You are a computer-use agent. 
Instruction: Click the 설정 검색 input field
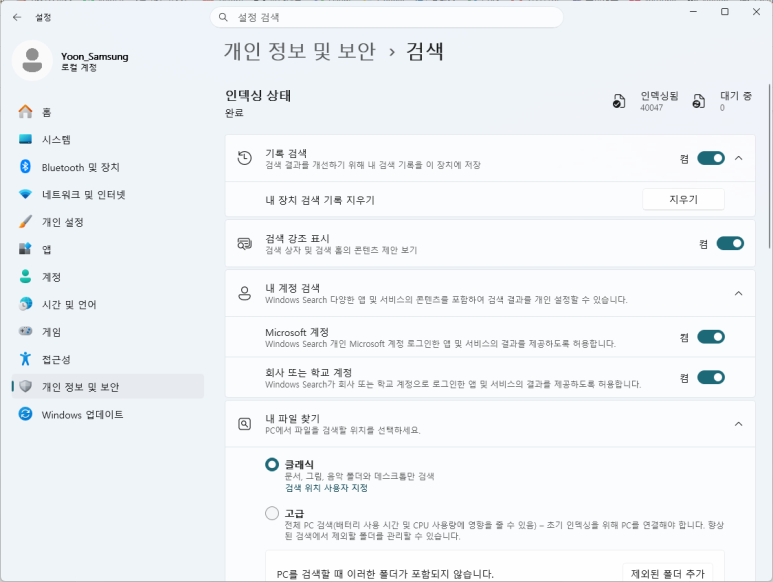(386, 17)
